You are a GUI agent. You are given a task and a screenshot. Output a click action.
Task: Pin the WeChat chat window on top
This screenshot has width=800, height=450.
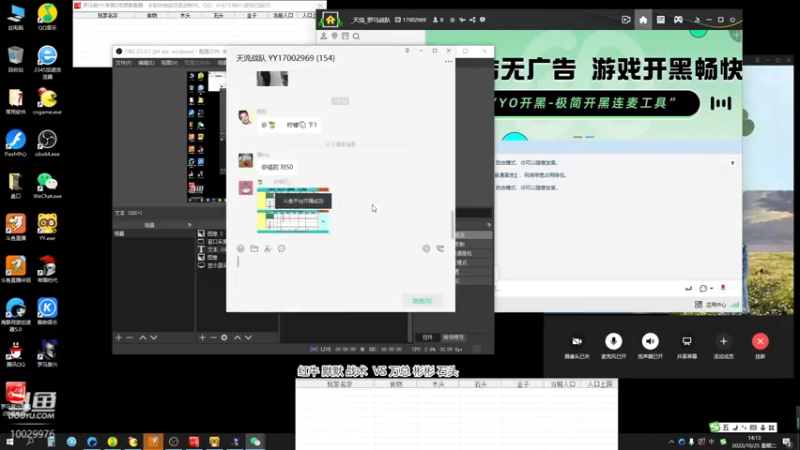point(407,51)
